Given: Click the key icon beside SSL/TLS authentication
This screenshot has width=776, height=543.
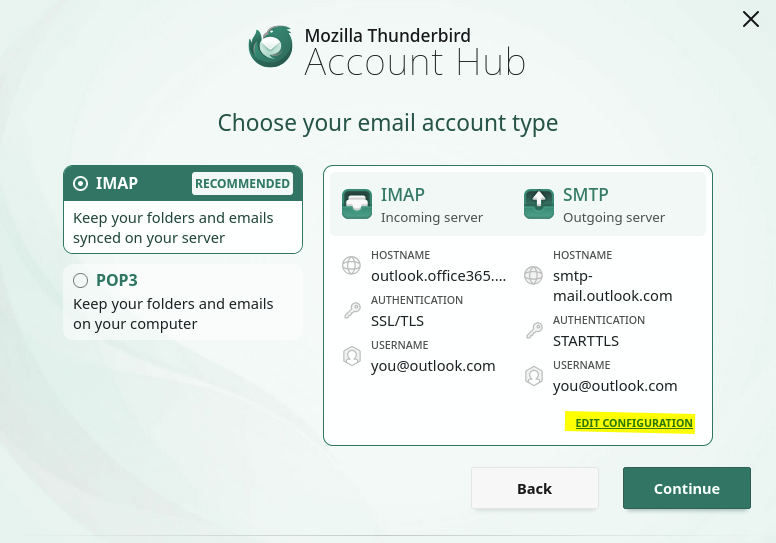Looking at the screenshot, I should tap(351, 311).
